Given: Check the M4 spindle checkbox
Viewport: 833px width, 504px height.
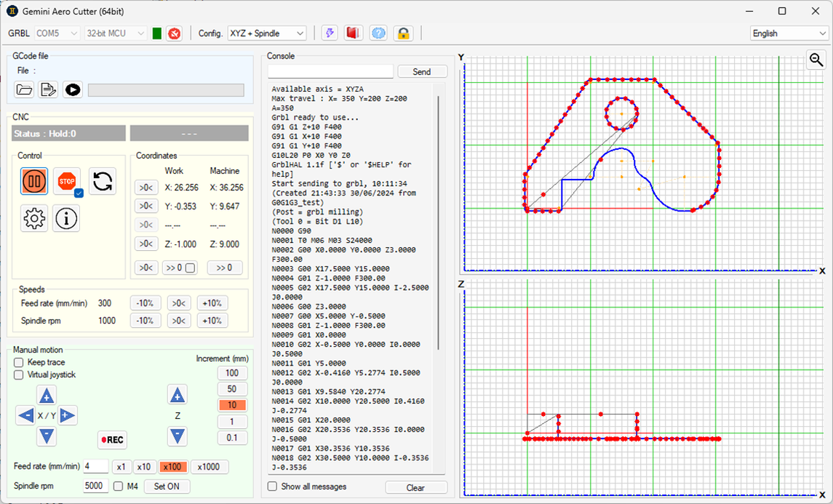Looking at the screenshot, I should coord(118,487).
